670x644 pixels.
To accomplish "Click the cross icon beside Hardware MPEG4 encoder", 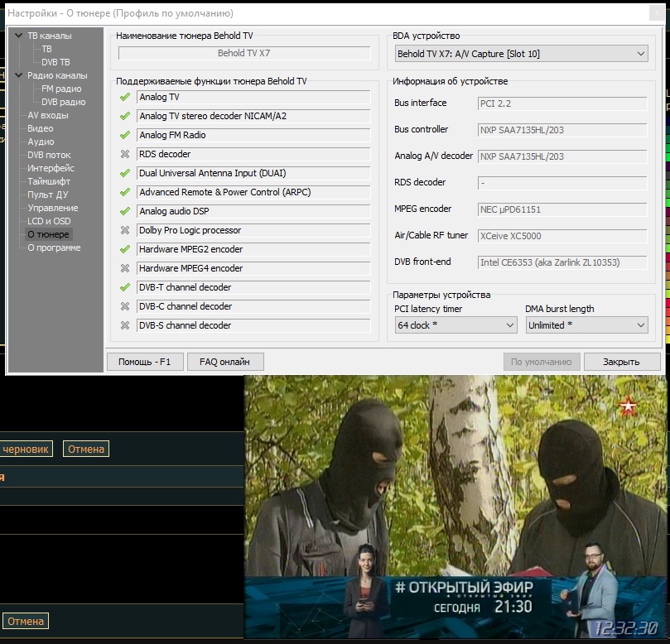I will pyautogui.click(x=125, y=268).
